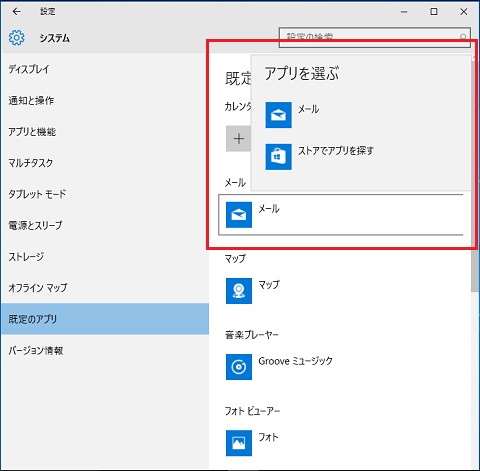
Task: Open ストレージ in sidebar
Action: (x=105, y=257)
